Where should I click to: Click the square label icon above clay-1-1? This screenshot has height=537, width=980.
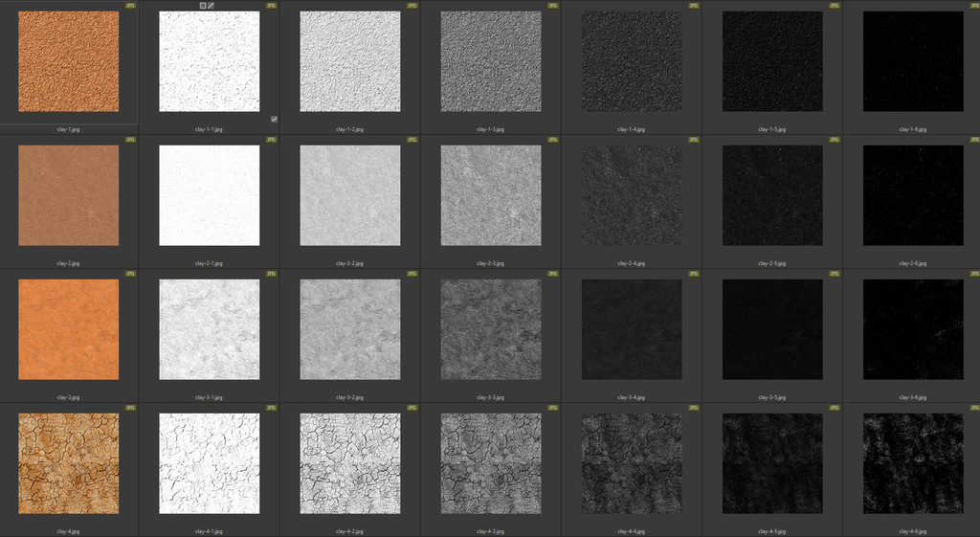click(x=203, y=6)
